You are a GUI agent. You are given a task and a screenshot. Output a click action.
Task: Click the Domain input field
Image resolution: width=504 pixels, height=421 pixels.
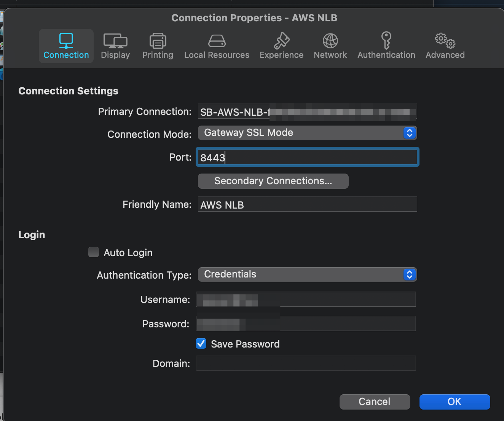(x=306, y=364)
